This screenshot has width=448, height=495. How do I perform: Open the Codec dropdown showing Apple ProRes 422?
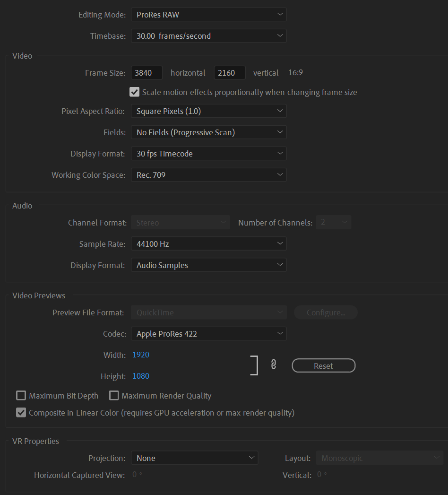(209, 333)
